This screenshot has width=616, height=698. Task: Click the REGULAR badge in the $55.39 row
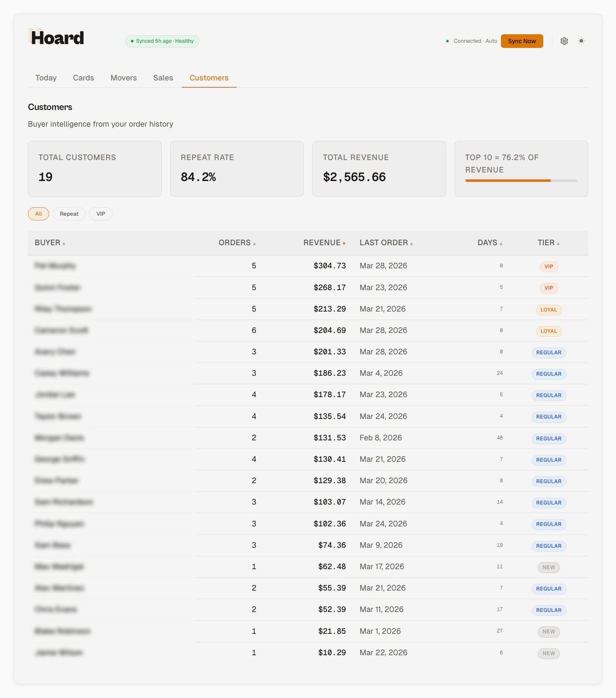(549, 589)
